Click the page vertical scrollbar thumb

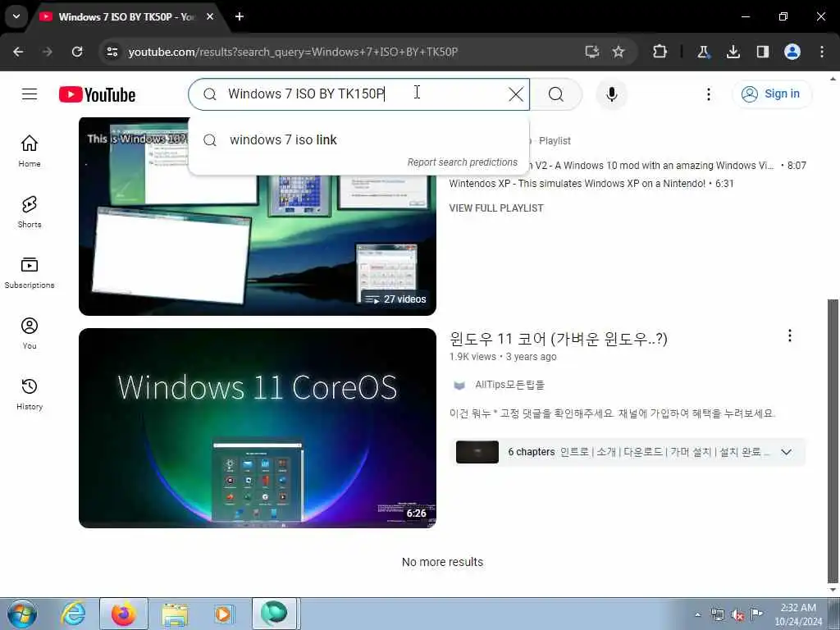tap(833, 441)
